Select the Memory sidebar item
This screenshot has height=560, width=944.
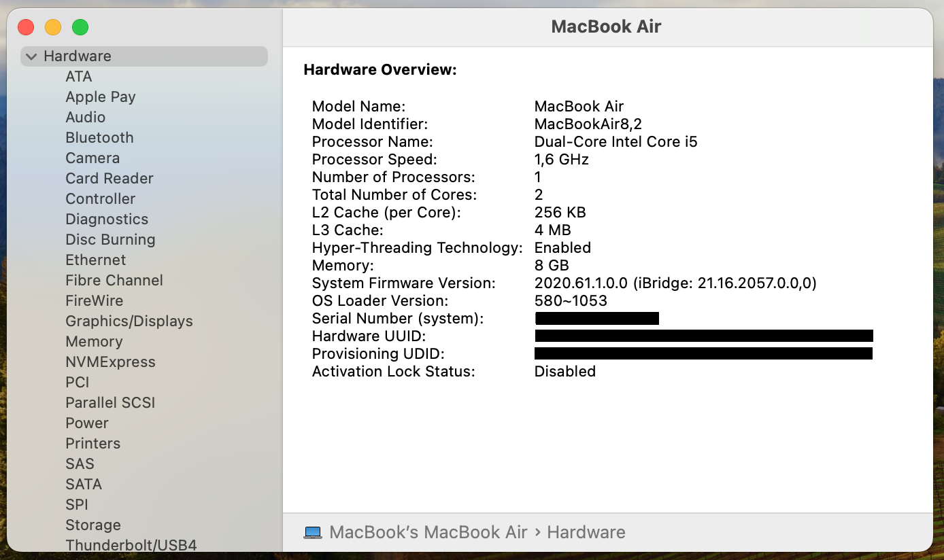(94, 342)
